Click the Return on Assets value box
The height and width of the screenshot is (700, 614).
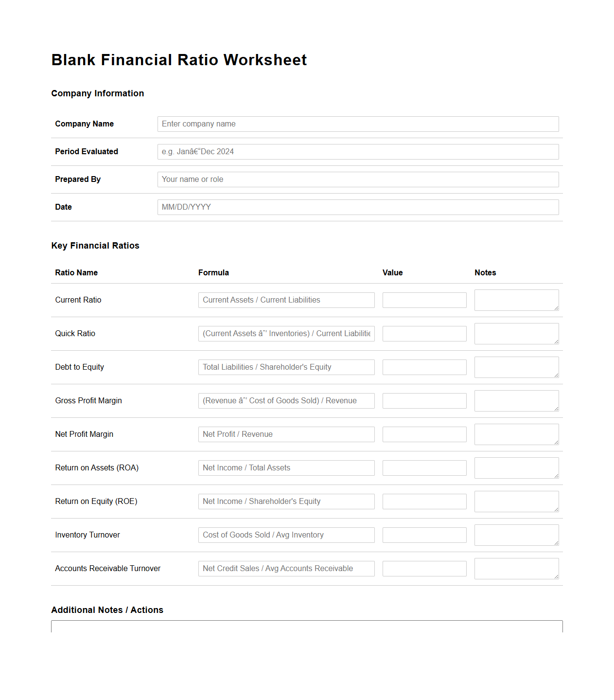[x=424, y=467]
